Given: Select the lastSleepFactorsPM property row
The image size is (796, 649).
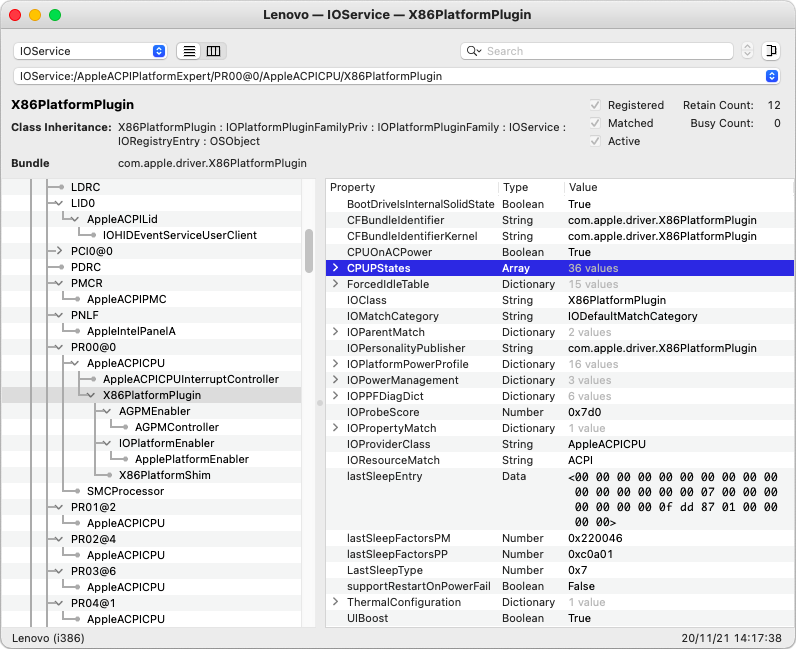Looking at the screenshot, I should click(x=559, y=538).
